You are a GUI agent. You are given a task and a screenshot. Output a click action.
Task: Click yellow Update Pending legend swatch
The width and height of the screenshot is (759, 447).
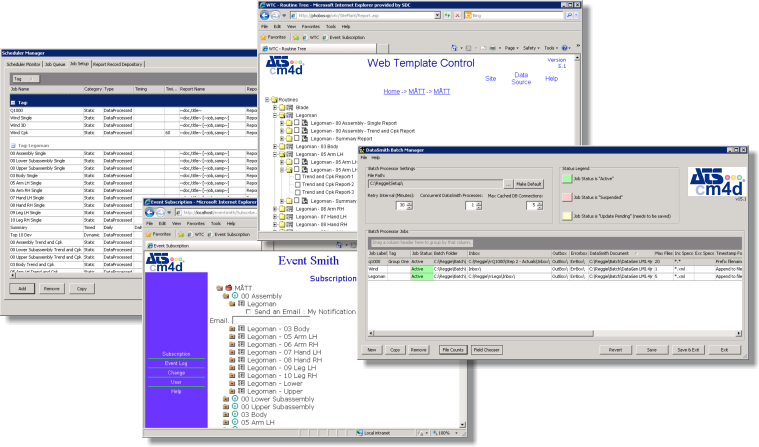(567, 216)
